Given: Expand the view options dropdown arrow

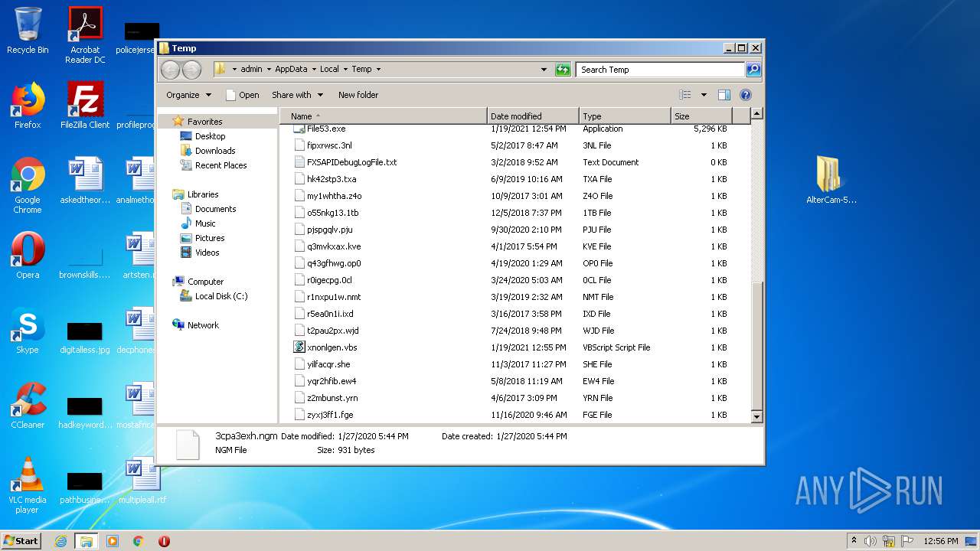Looking at the screenshot, I should [x=704, y=95].
